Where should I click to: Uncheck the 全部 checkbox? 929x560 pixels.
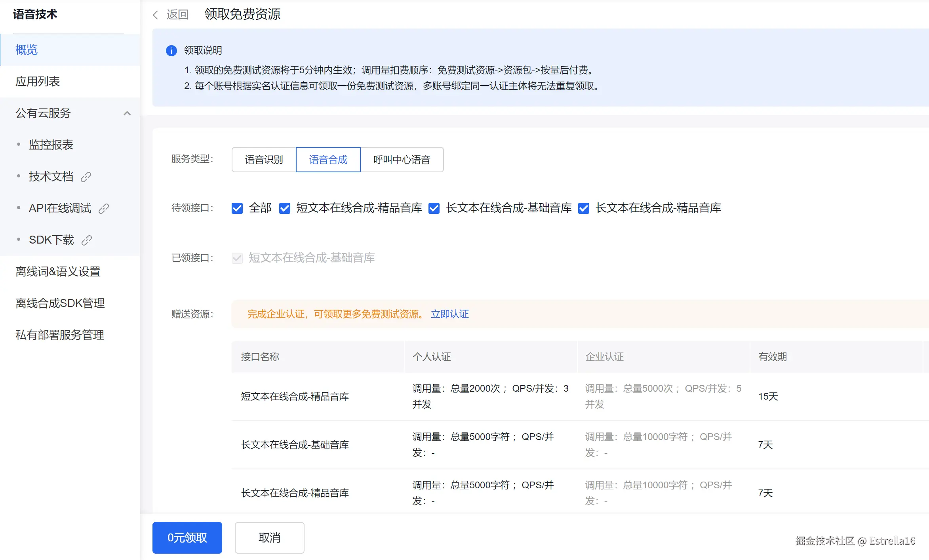pyautogui.click(x=237, y=208)
